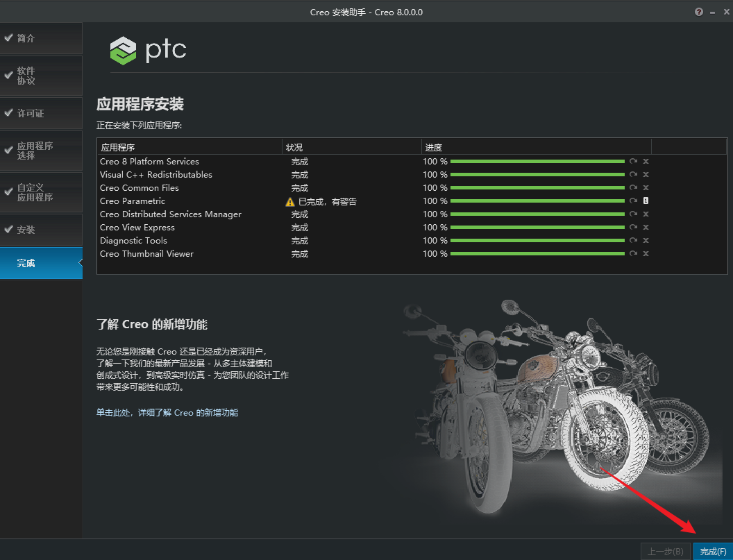Retry the Diagnostic Tools installation
733x560 pixels.
pos(632,240)
